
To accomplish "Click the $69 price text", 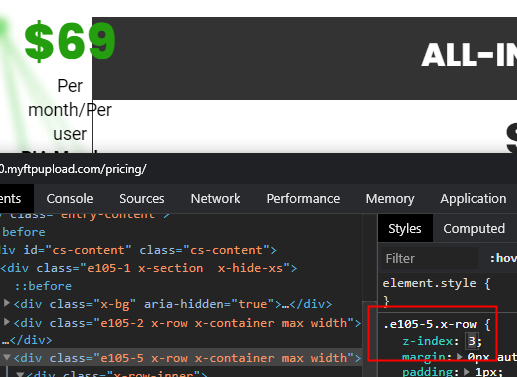I will point(70,41).
